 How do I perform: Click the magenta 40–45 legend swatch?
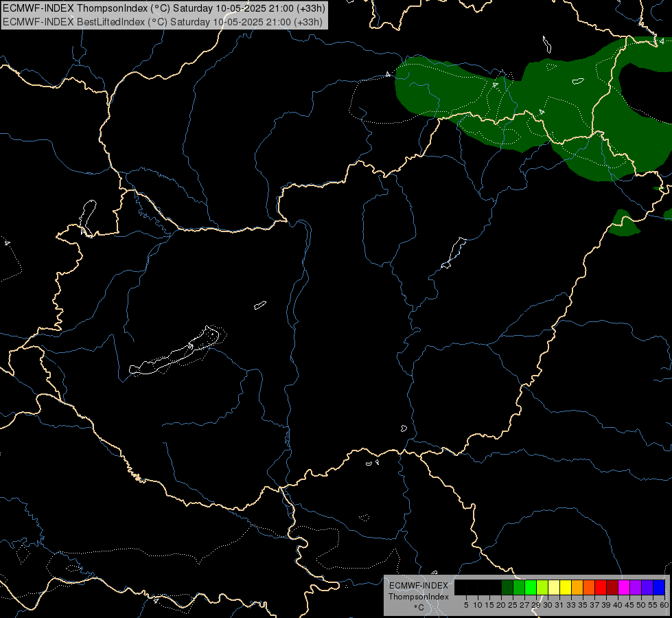point(624,587)
